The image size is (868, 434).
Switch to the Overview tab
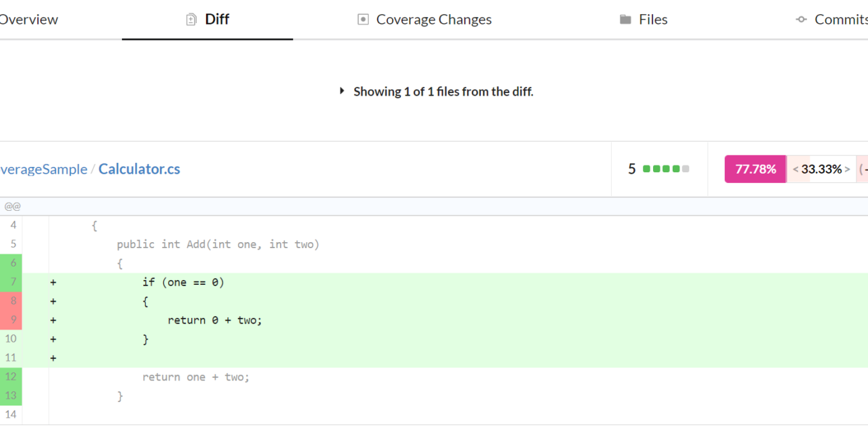[x=28, y=20]
